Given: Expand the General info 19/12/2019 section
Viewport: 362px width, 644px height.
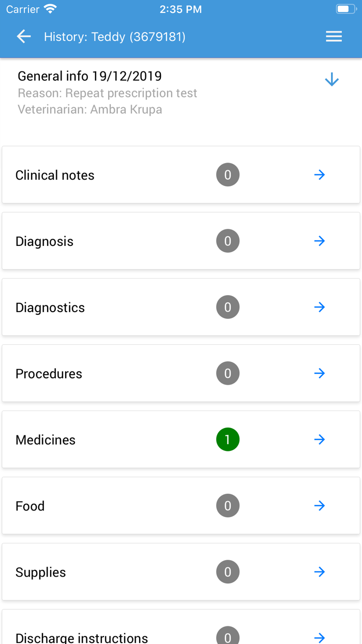Looking at the screenshot, I should pyautogui.click(x=331, y=80).
